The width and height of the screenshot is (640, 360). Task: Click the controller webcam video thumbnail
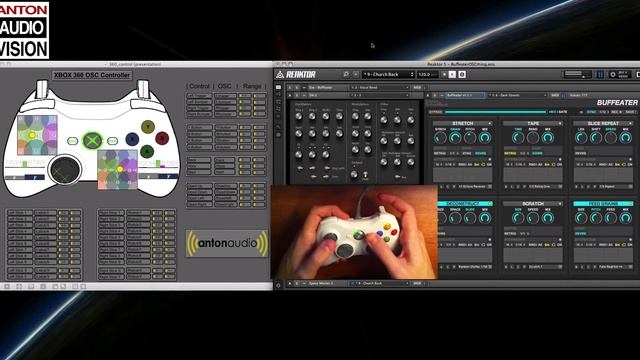[354, 232]
